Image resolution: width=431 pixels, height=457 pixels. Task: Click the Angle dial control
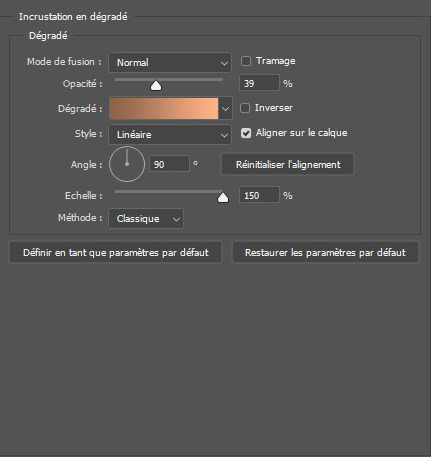pos(127,164)
